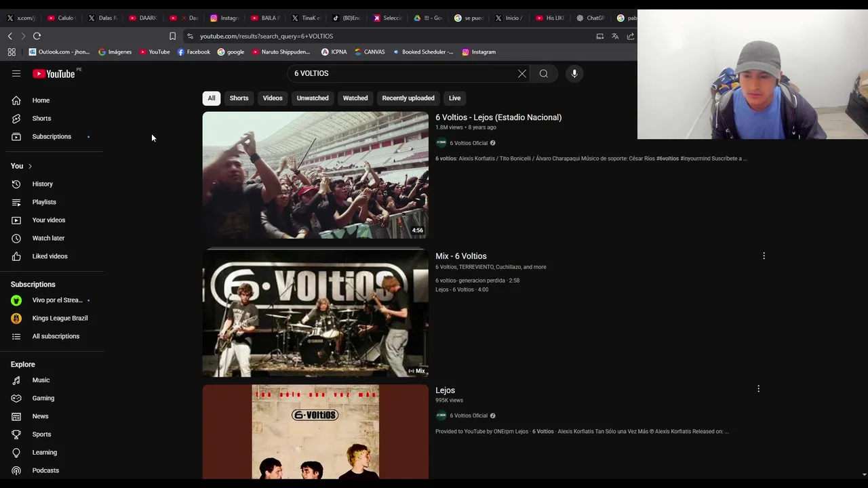Play the Lejos (Estadio Nacional) video thumbnail
Viewport: 868px width, 488px height.
[315, 175]
